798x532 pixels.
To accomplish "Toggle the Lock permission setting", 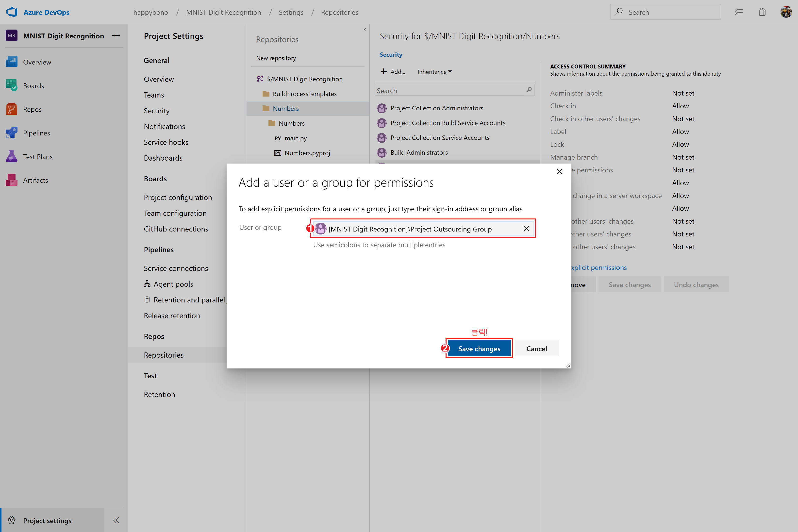I will 681,144.
